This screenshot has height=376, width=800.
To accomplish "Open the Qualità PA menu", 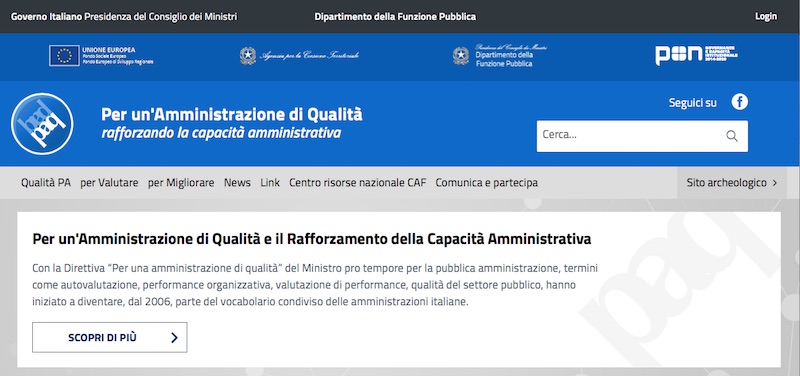I will [x=46, y=183].
